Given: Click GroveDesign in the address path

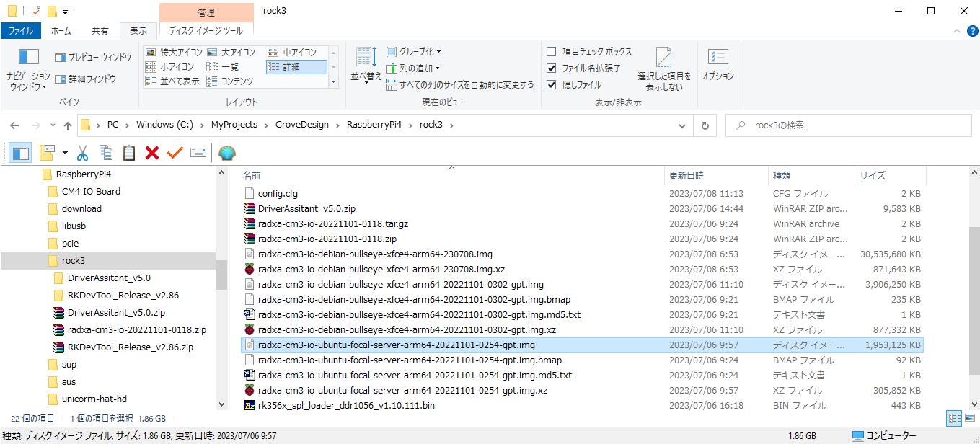Looking at the screenshot, I should pos(301,125).
